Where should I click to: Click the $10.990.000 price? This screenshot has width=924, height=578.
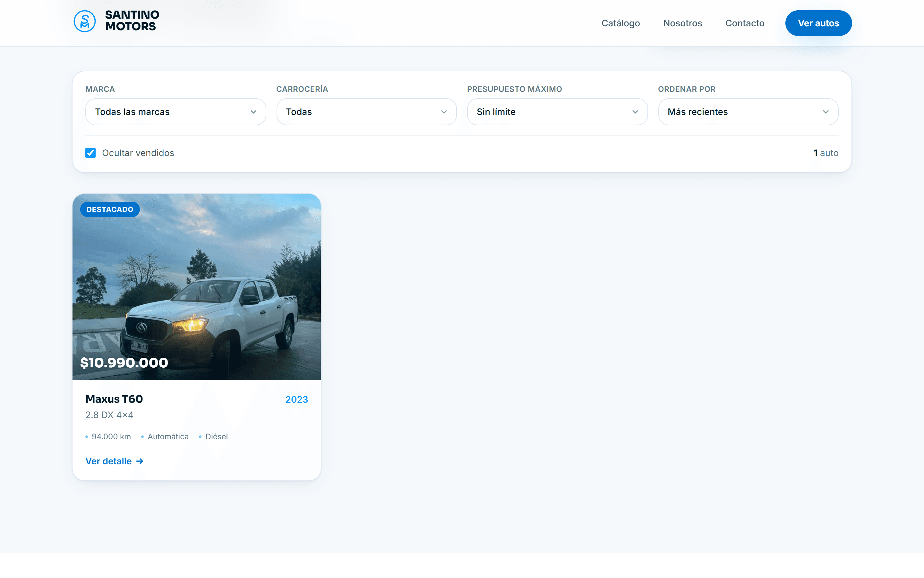(x=124, y=363)
